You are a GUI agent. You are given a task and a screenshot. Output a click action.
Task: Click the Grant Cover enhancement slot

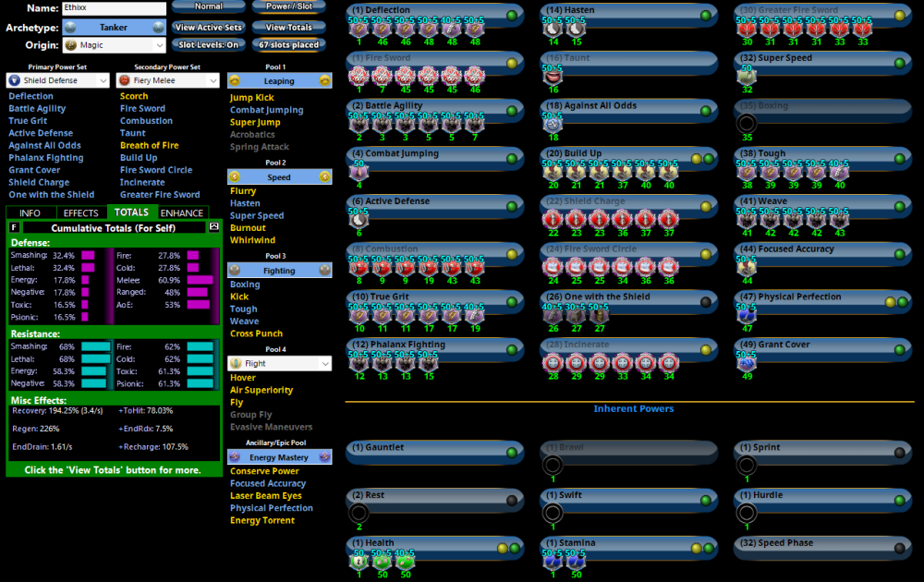pos(747,362)
